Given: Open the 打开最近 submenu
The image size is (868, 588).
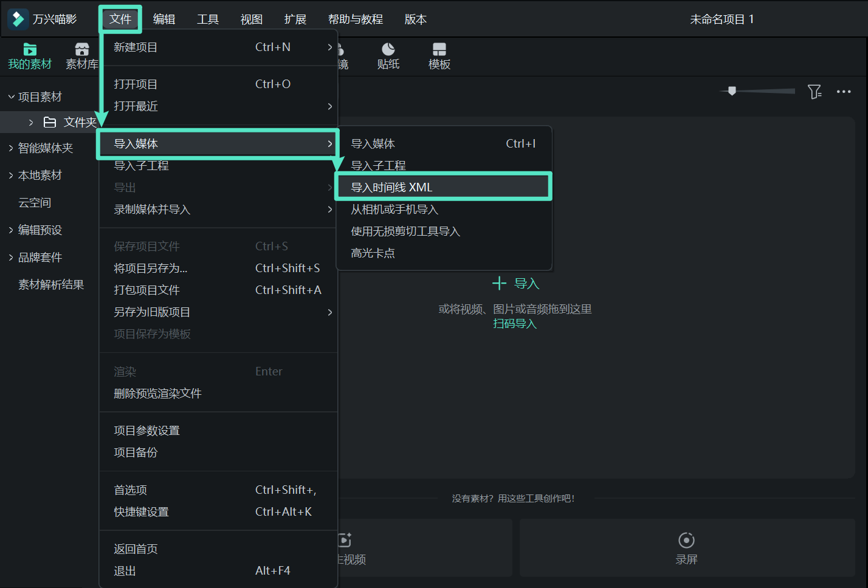Looking at the screenshot, I should 219,106.
